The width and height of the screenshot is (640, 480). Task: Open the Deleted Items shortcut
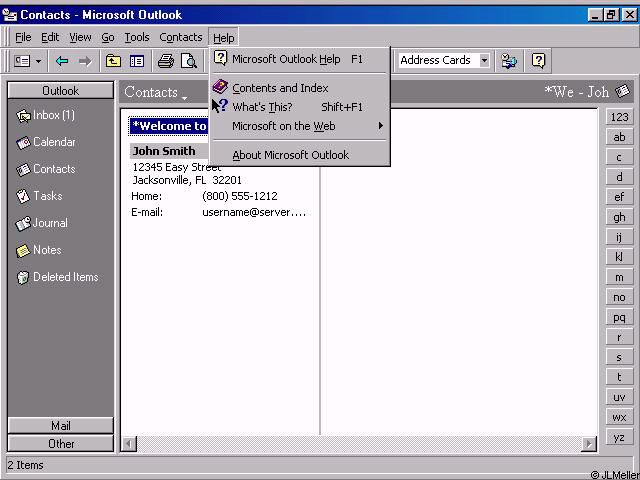57,277
